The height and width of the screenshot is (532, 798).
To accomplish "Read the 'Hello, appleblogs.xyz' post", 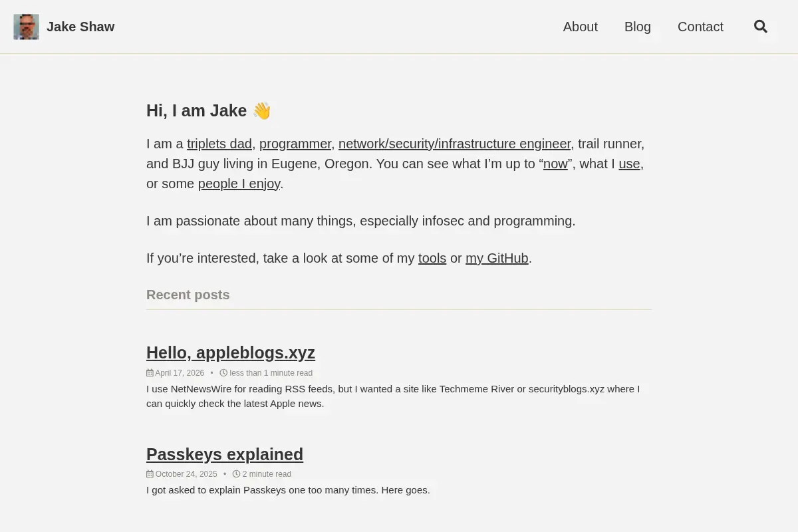I will coord(231,352).
